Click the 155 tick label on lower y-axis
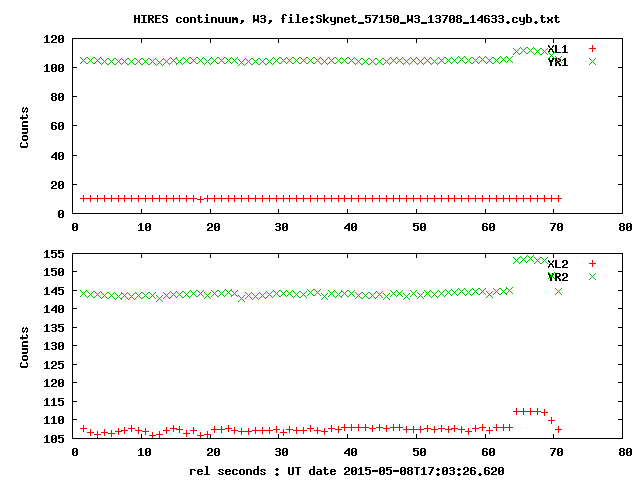This screenshot has width=640, height=480. (x=54, y=254)
